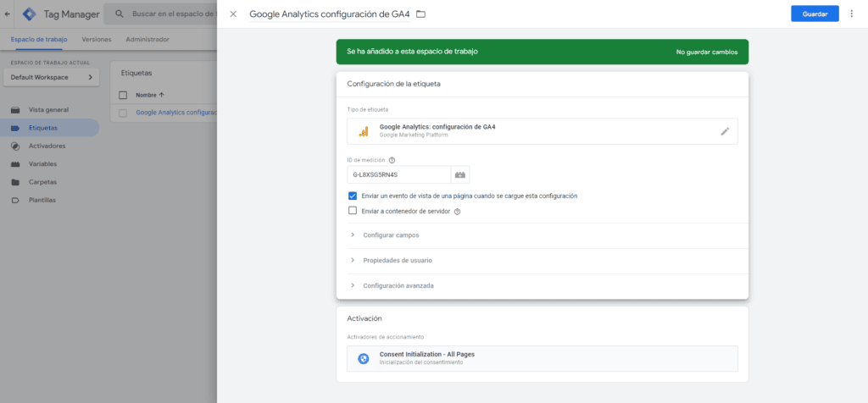Image resolution: width=868 pixels, height=403 pixels.
Task: Open Vista general in sidebar
Action: (x=48, y=110)
